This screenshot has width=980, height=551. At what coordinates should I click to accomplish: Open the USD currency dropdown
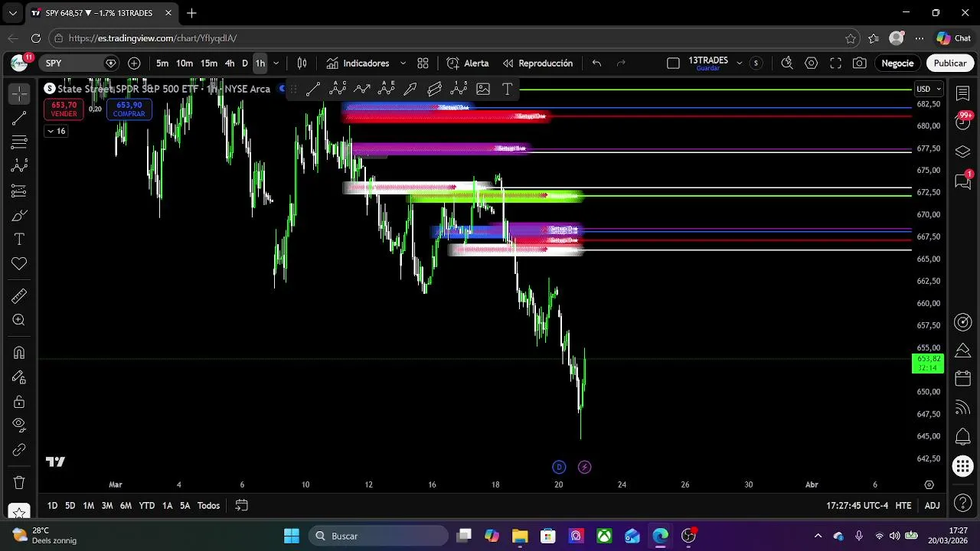tap(929, 89)
